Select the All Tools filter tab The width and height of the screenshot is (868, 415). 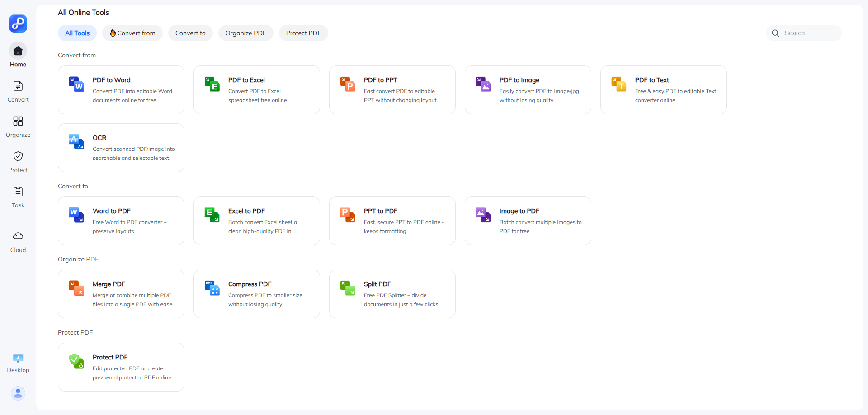77,33
